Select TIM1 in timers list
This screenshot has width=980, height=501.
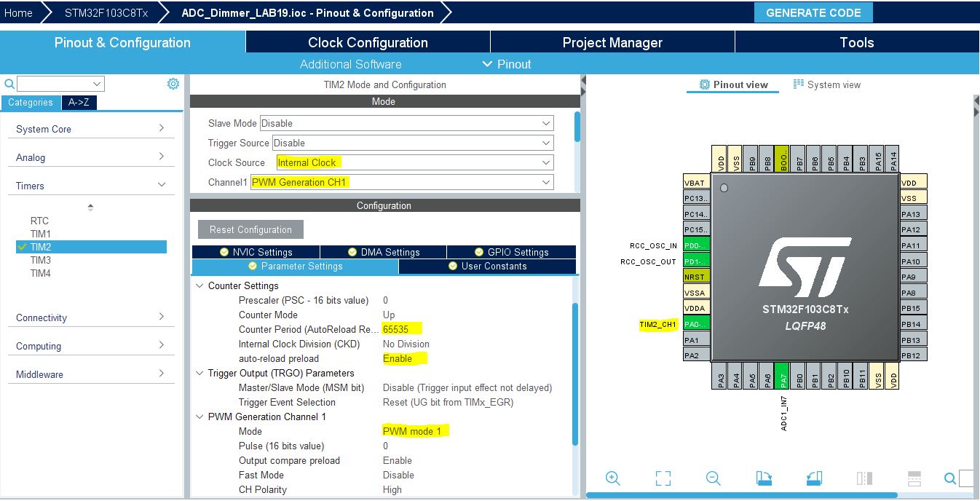click(40, 234)
